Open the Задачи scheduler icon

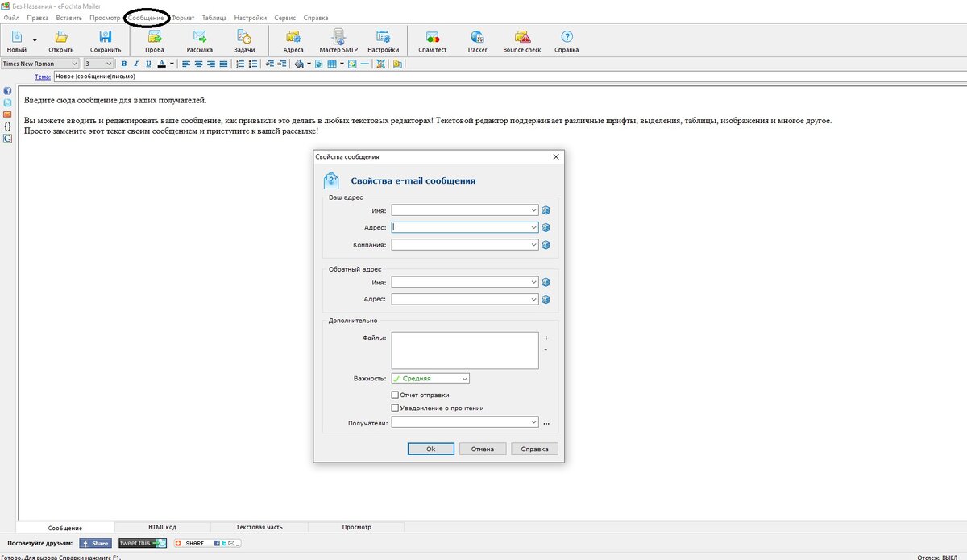pyautogui.click(x=244, y=37)
